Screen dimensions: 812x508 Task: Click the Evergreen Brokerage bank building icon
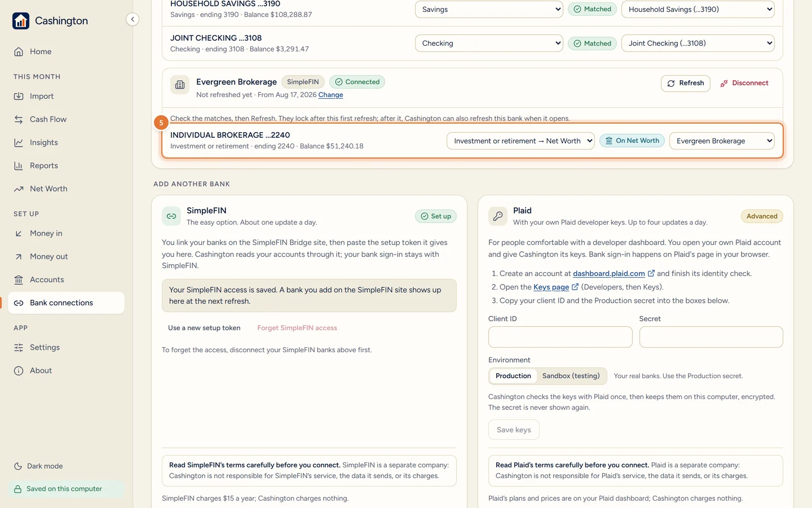[x=180, y=85]
